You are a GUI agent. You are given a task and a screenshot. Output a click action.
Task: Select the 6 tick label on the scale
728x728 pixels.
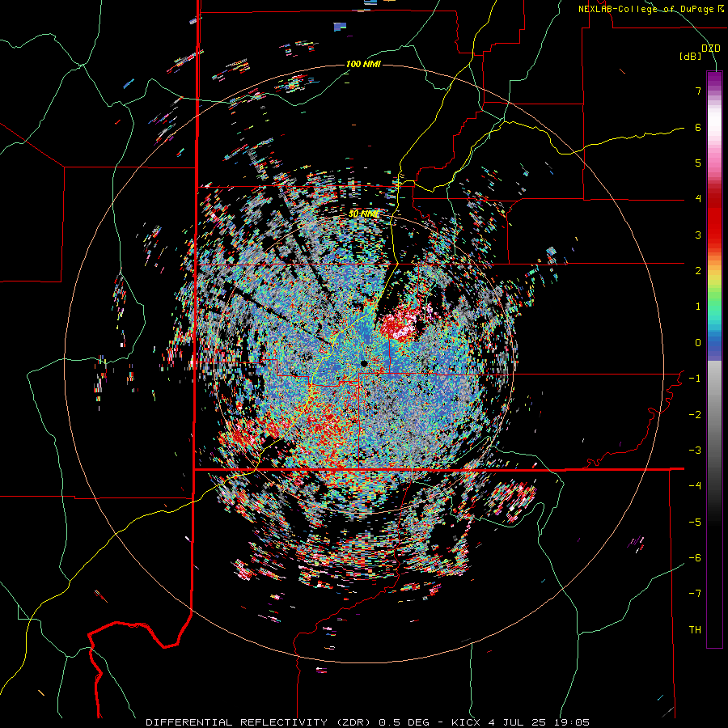click(x=698, y=127)
